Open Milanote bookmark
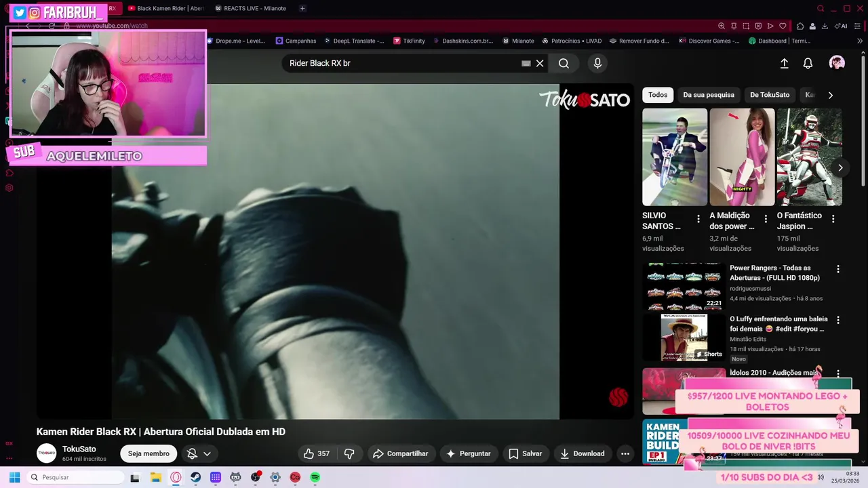 tap(518, 41)
